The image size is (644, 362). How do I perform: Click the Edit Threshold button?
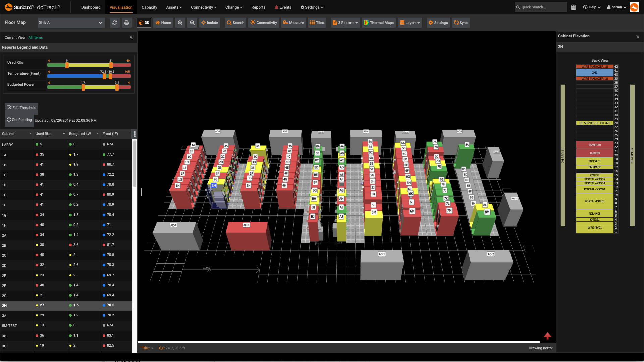21,108
